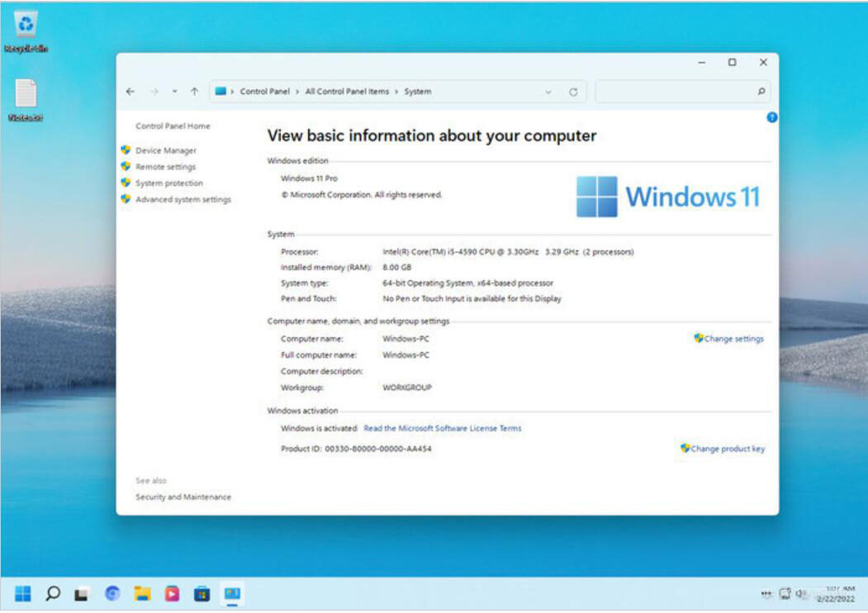Open the clock showing 2/22/2022
This screenshot has height=613, width=868.
click(x=836, y=594)
